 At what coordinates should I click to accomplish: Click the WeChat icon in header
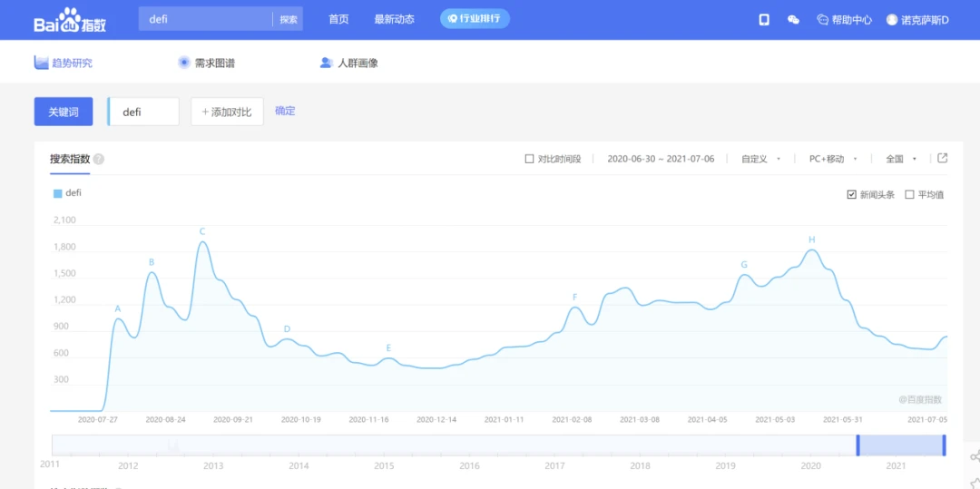pos(793,19)
